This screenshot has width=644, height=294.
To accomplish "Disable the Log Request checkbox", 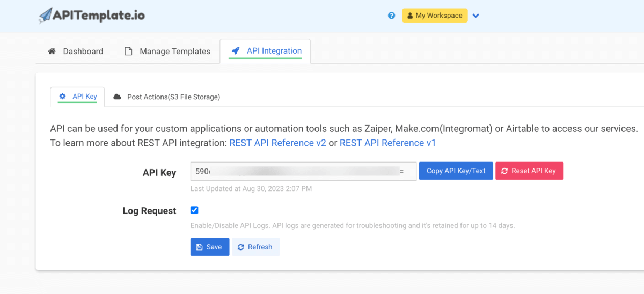I will pos(194,210).
